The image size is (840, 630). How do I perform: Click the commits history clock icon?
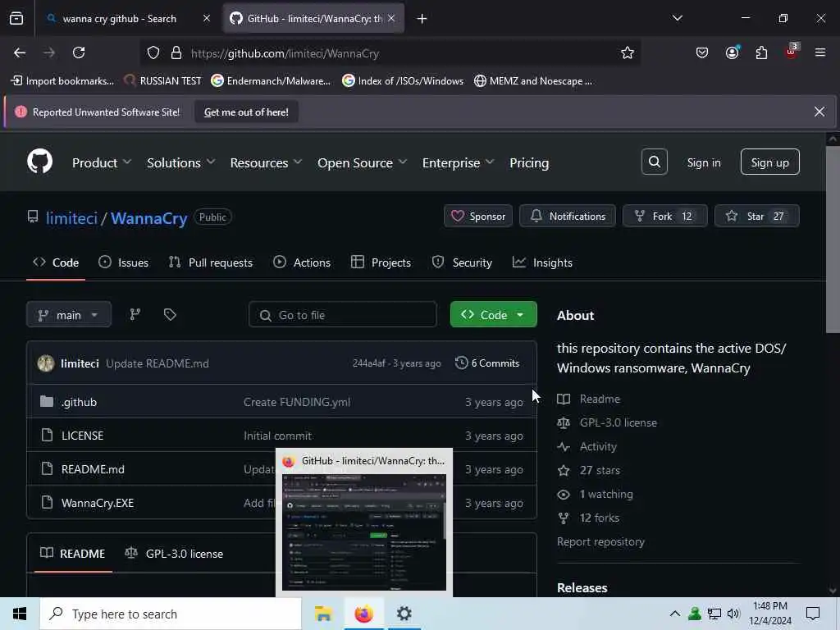pos(461,363)
